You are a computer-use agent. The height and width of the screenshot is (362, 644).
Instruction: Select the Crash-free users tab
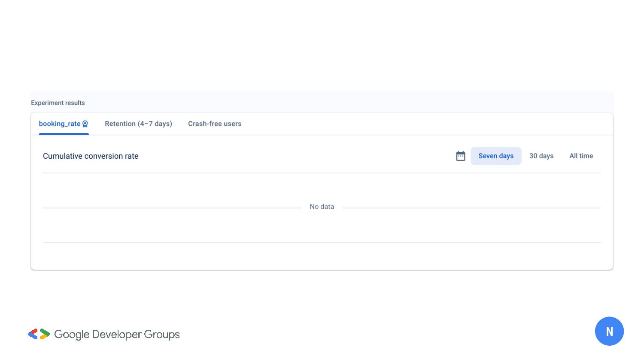click(215, 124)
